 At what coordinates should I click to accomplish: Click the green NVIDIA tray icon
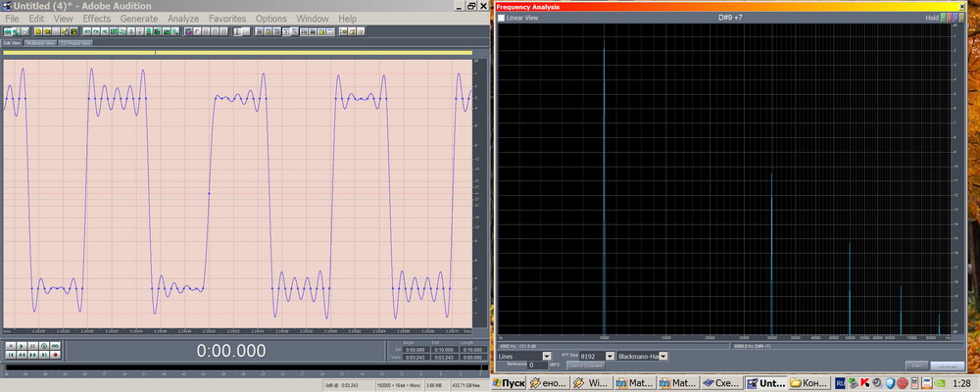pos(941,383)
